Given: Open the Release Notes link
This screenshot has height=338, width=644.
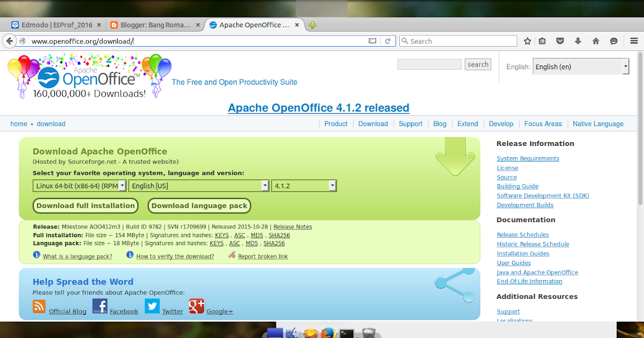Looking at the screenshot, I should (292, 227).
